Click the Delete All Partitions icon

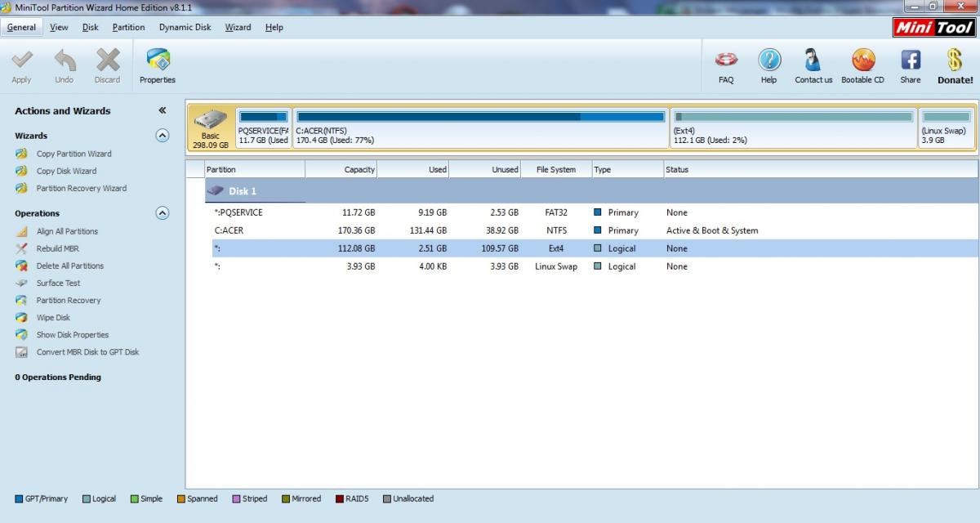tap(21, 266)
